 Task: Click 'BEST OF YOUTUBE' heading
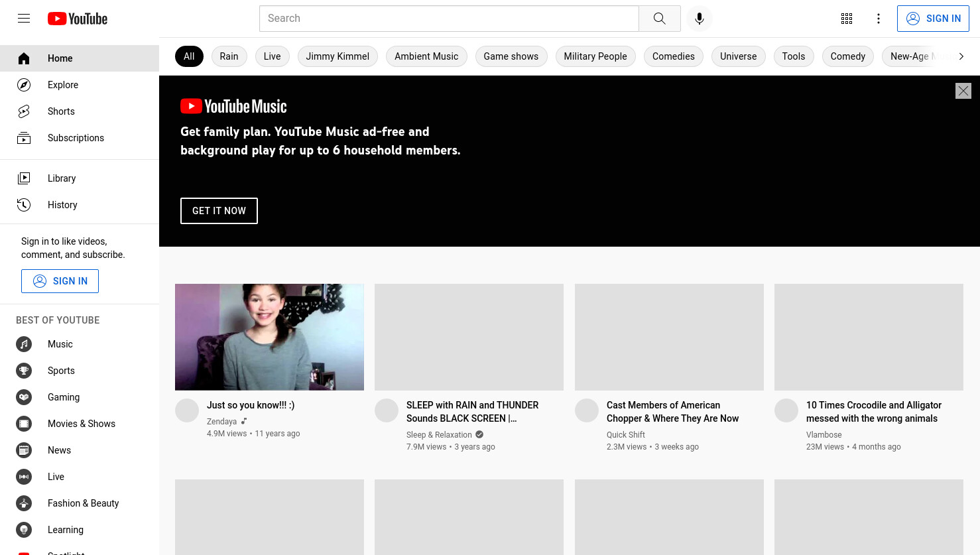point(58,320)
